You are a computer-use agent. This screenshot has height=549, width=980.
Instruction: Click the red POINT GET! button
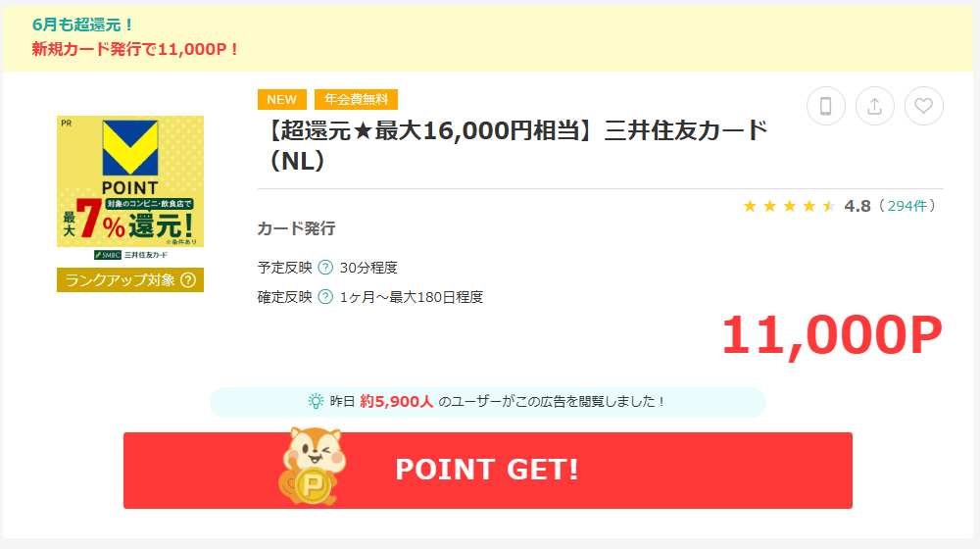coord(487,471)
